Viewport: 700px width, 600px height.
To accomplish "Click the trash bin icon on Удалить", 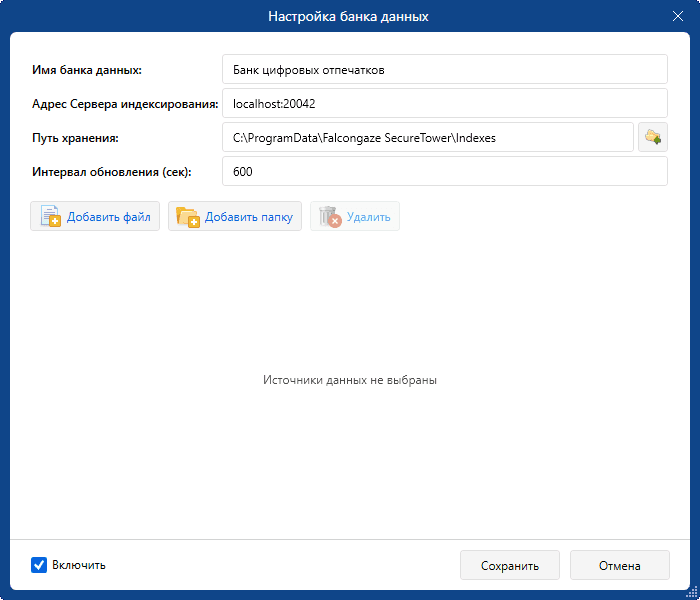I will [x=330, y=216].
